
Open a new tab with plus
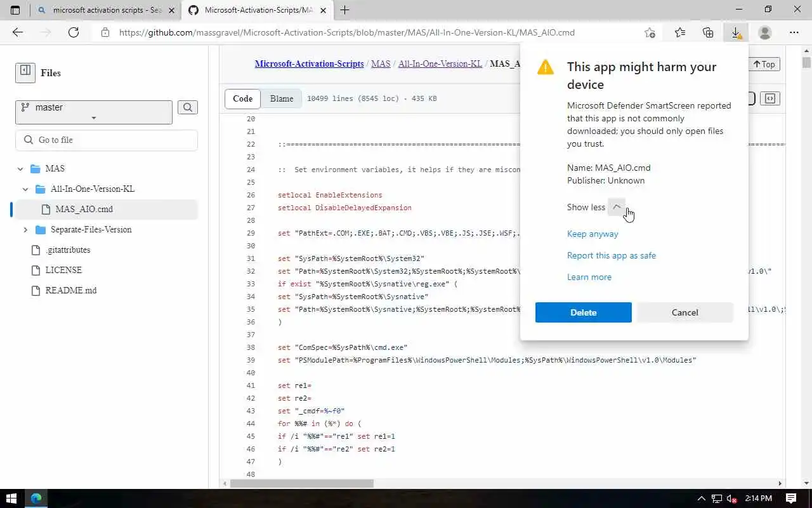point(345,10)
